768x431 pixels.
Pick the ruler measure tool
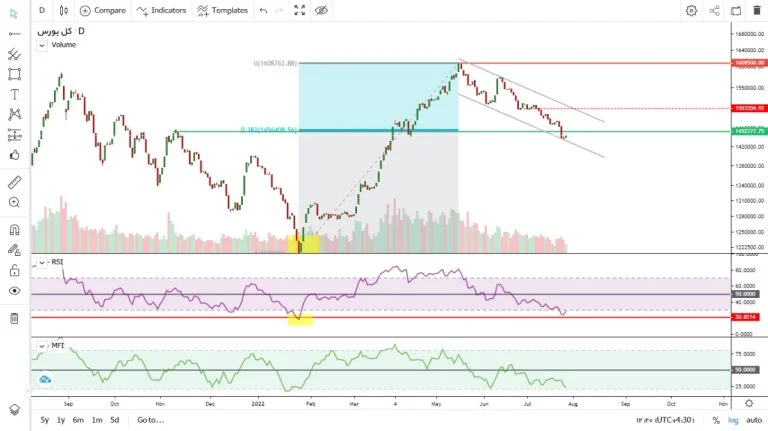14,182
